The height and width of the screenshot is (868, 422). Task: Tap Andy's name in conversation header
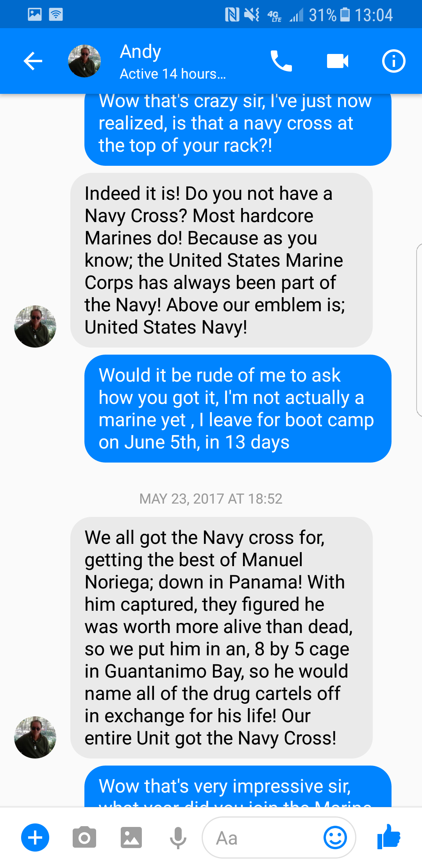click(x=141, y=52)
